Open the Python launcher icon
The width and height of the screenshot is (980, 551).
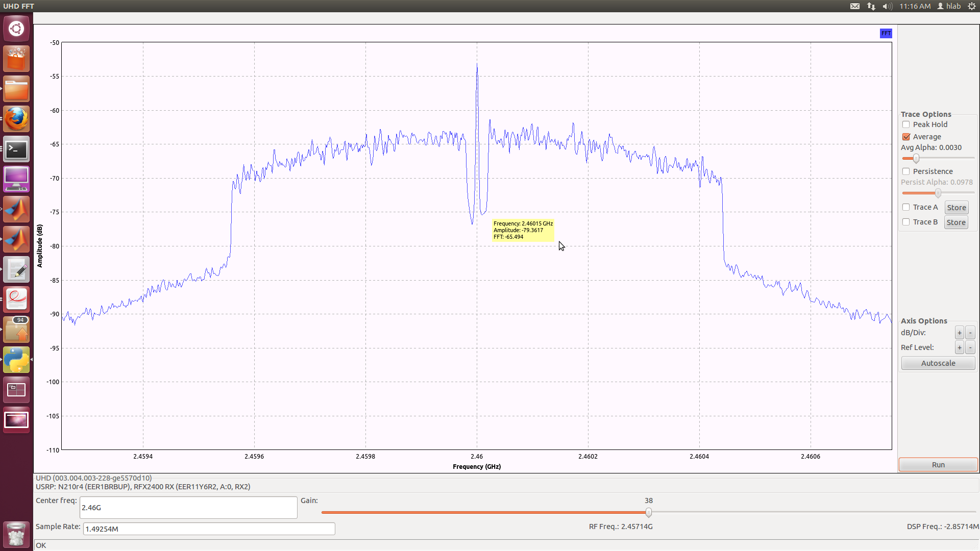click(16, 360)
